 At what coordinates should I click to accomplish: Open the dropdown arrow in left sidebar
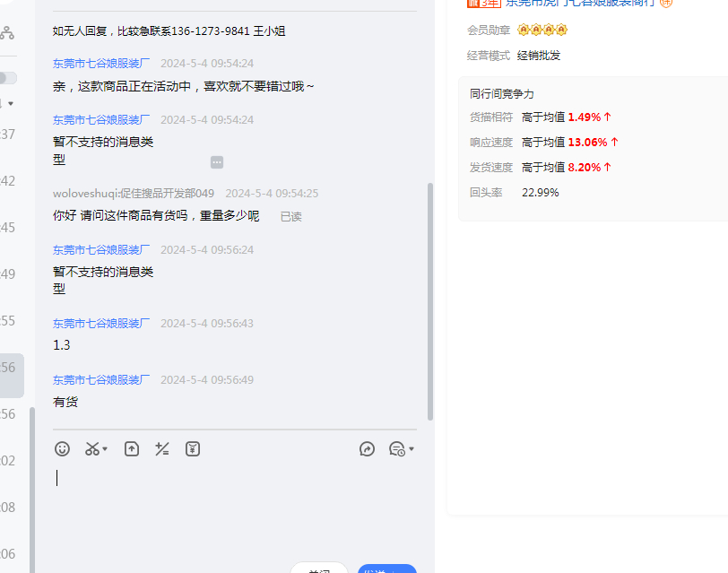[x=11, y=104]
